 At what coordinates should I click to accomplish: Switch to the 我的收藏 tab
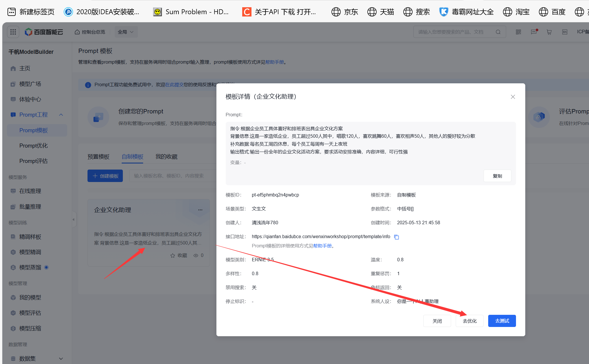point(166,157)
